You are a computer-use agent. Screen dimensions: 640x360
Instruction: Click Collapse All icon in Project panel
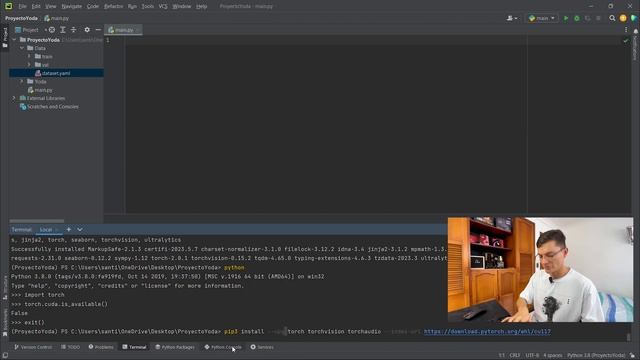pyautogui.click(x=73, y=30)
